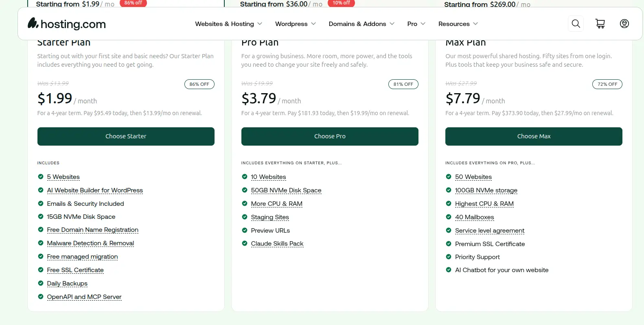Image resolution: width=644 pixels, height=325 pixels.
Task: Open the Staging Sites link
Action: pyautogui.click(x=270, y=217)
